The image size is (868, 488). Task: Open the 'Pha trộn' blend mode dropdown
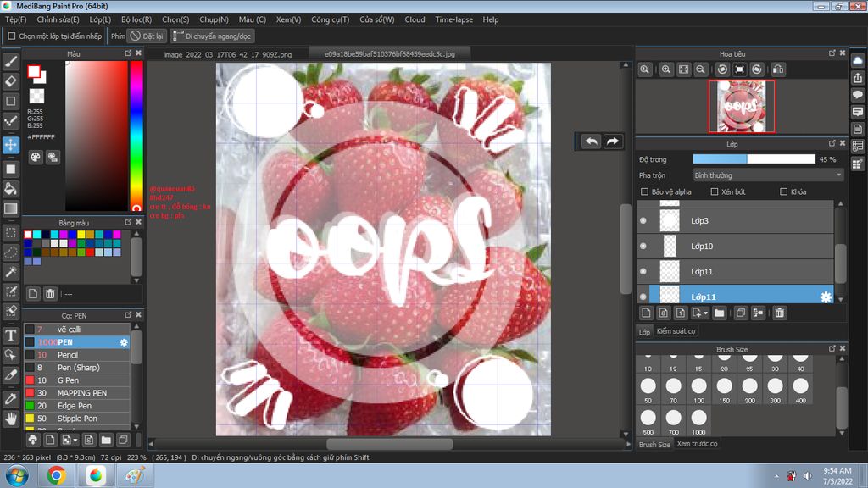[768, 175]
